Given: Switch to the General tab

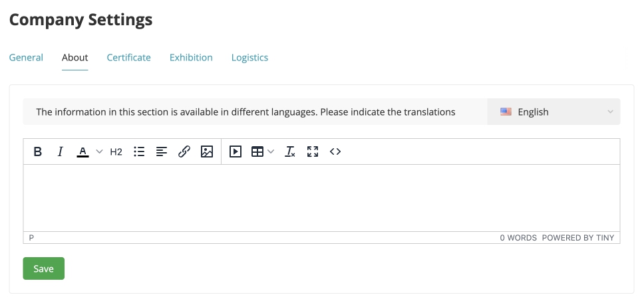Looking at the screenshot, I should click(x=26, y=57).
